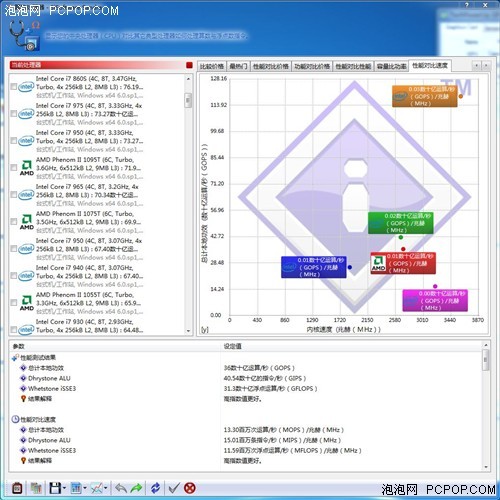Check the Intel Core i7 965 checkbox

pos(14,195)
